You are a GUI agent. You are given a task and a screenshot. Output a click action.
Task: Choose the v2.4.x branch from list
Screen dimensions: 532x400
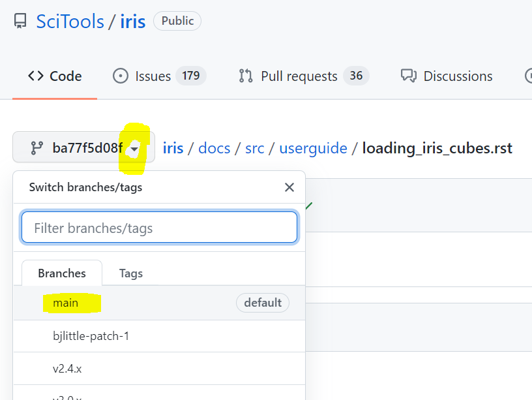click(67, 369)
